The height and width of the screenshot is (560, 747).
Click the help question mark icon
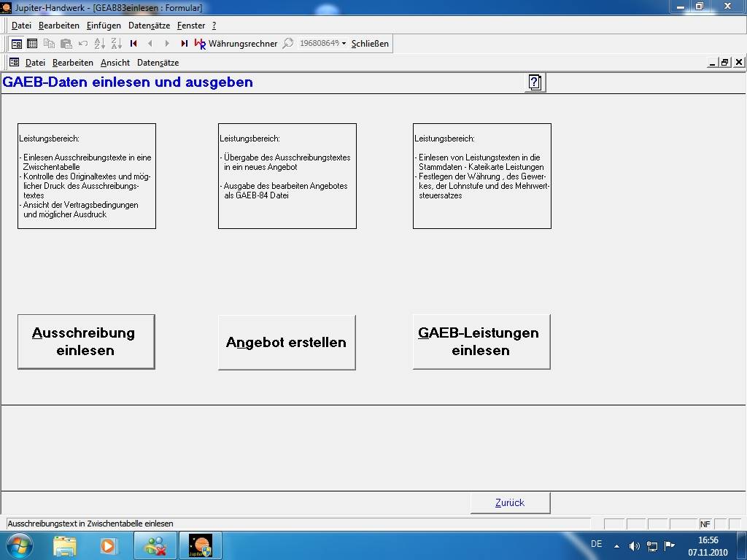point(535,82)
